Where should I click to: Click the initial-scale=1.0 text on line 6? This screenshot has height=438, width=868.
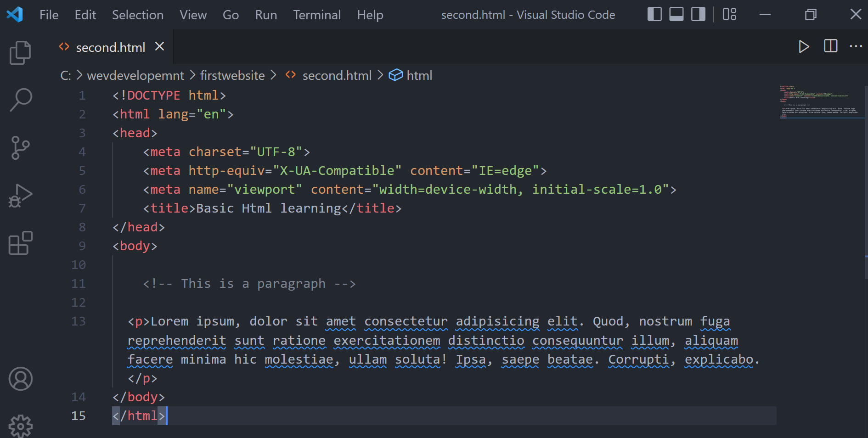(x=597, y=190)
